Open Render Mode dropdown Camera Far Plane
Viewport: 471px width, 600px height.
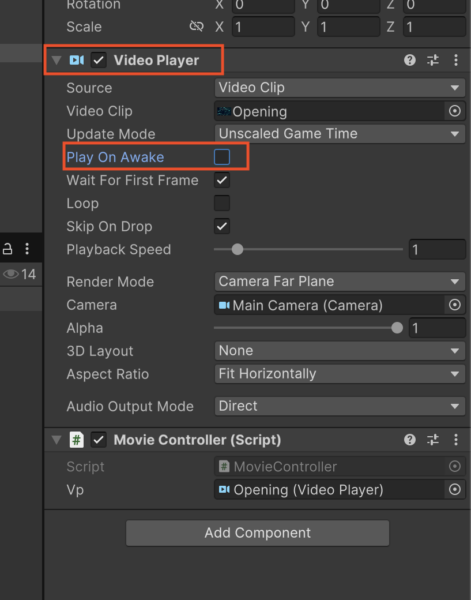coord(340,282)
